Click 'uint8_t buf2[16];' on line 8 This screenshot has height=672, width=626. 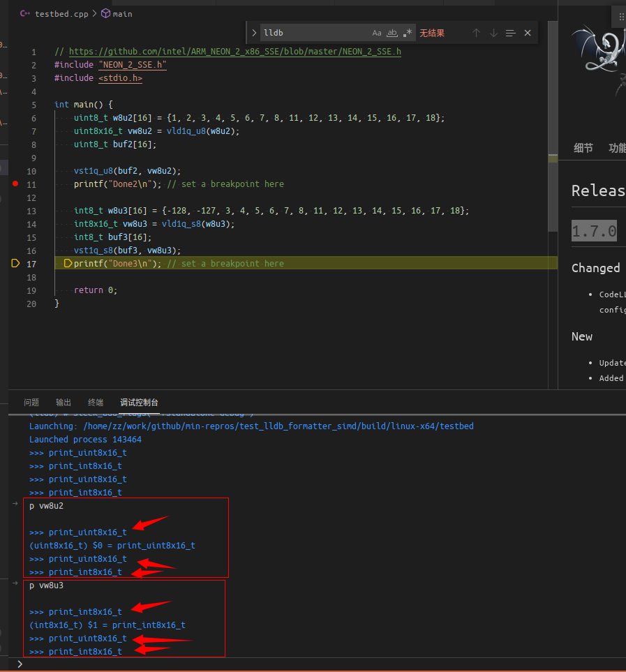pos(115,144)
